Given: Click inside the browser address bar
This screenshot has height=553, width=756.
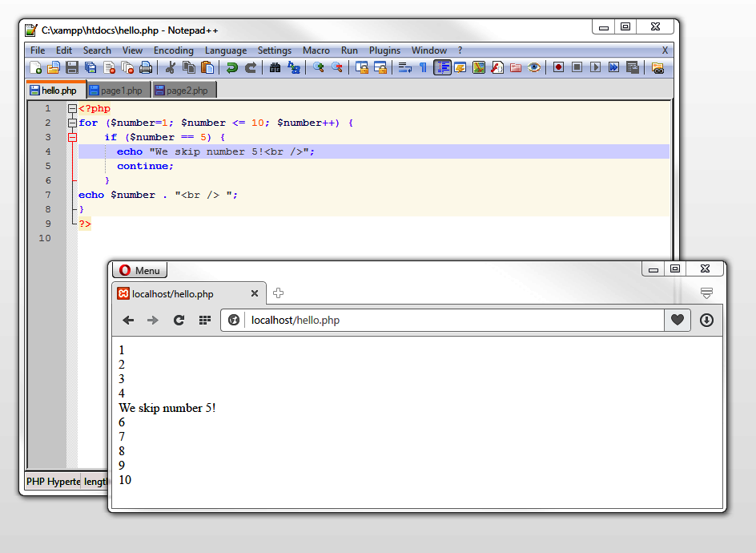Looking at the screenshot, I should pyautogui.click(x=400, y=320).
